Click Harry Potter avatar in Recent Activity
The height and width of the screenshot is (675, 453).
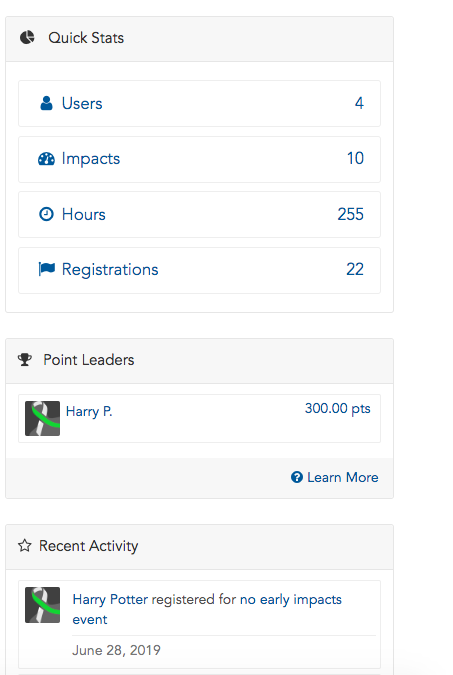42,605
